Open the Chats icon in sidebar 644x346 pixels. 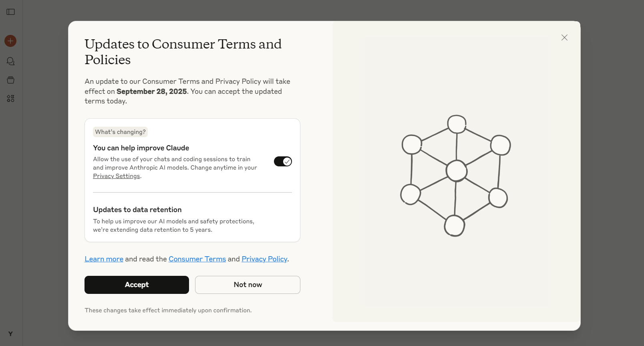11,61
